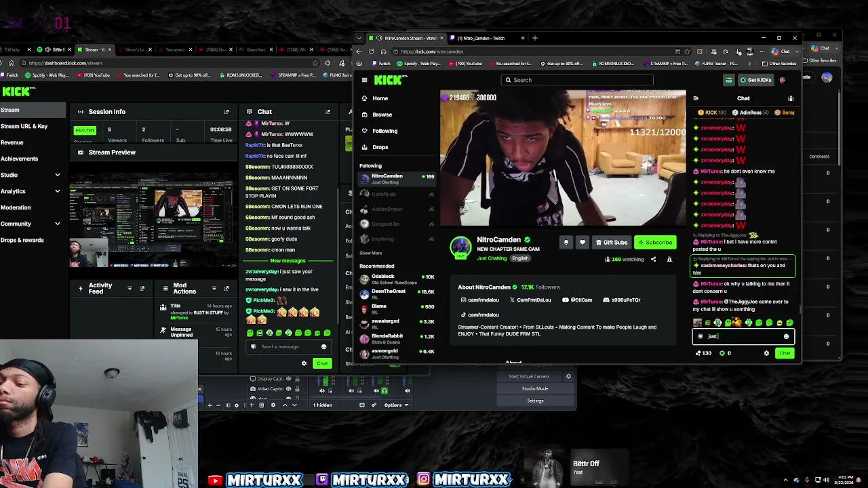Open the OBS mixer Options dropdown
Image resolution: width=868 pixels, height=488 pixels.
pos(395,405)
